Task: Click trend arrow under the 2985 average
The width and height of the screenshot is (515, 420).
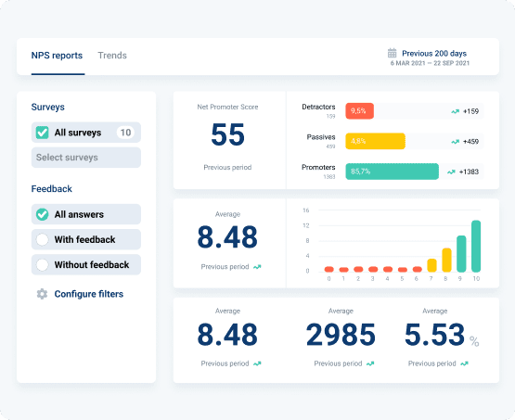Action: pos(370,363)
